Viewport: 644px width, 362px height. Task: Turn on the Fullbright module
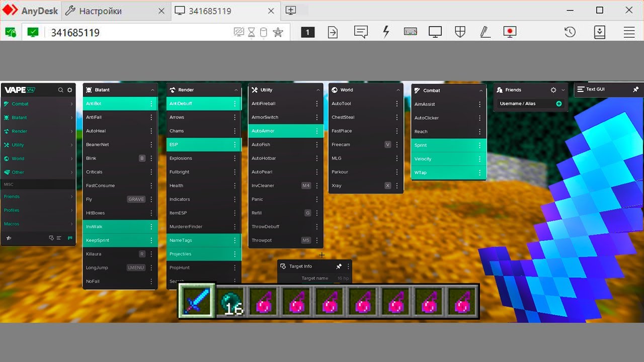point(204,172)
